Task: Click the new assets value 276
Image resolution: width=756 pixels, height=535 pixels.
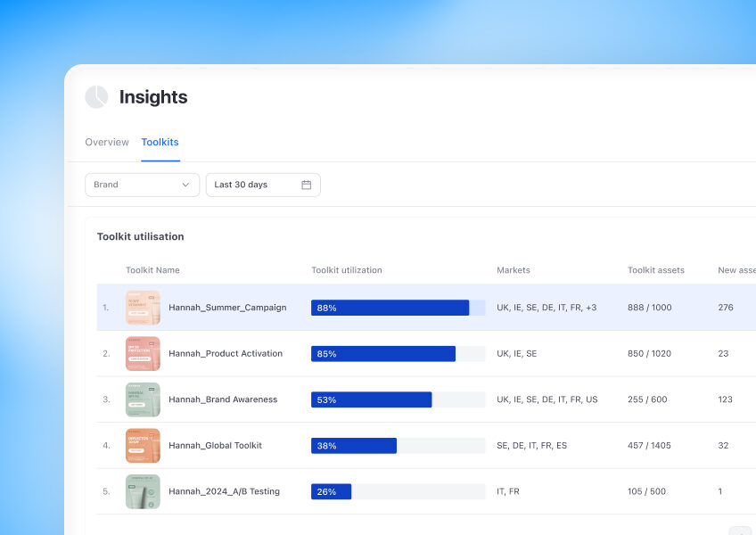Action: tap(726, 308)
